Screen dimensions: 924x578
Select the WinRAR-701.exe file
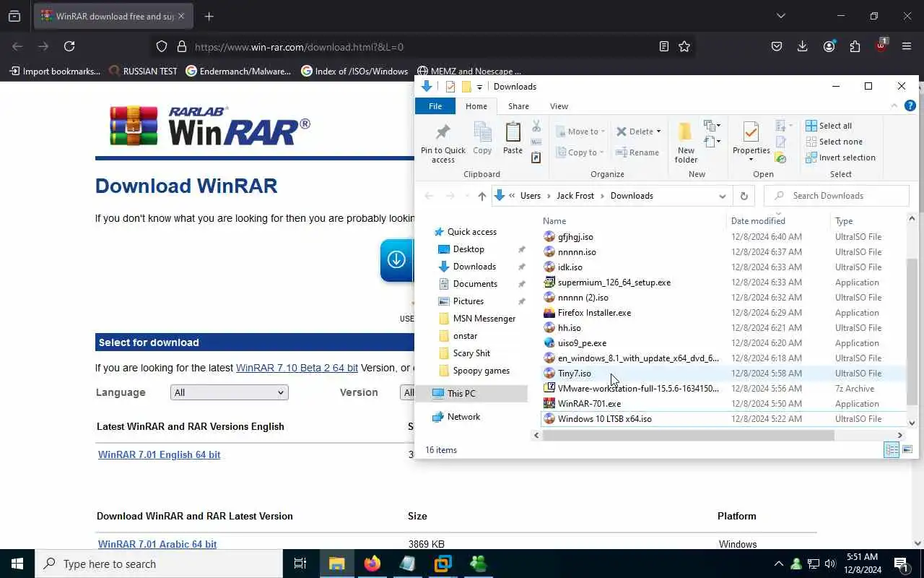pyautogui.click(x=589, y=404)
